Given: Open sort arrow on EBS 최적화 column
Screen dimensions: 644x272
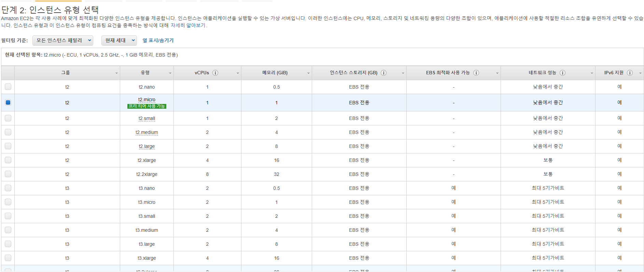Looking at the screenshot, I should pos(497,73).
